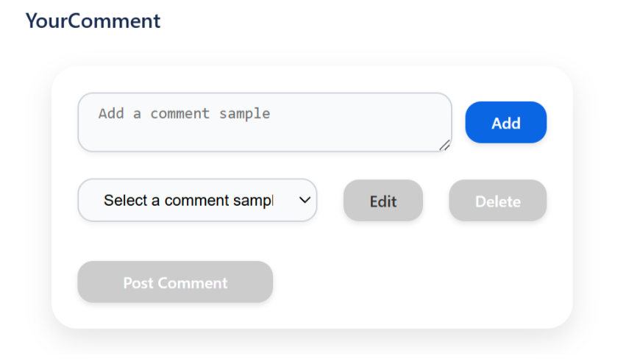The height and width of the screenshot is (364, 640).
Task: Click the Post Comment button
Action: 175,282
